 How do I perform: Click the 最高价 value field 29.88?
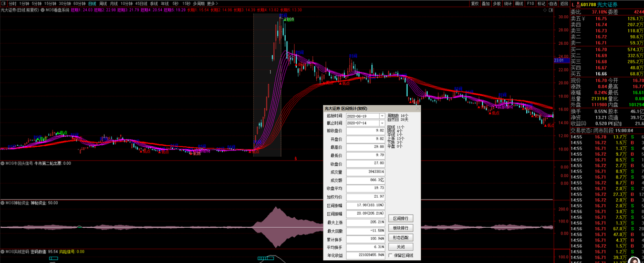pos(365,147)
